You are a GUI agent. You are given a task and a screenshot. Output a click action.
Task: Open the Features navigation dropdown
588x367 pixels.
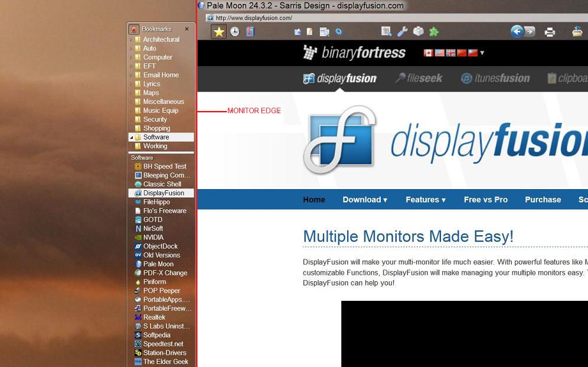click(x=425, y=200)
